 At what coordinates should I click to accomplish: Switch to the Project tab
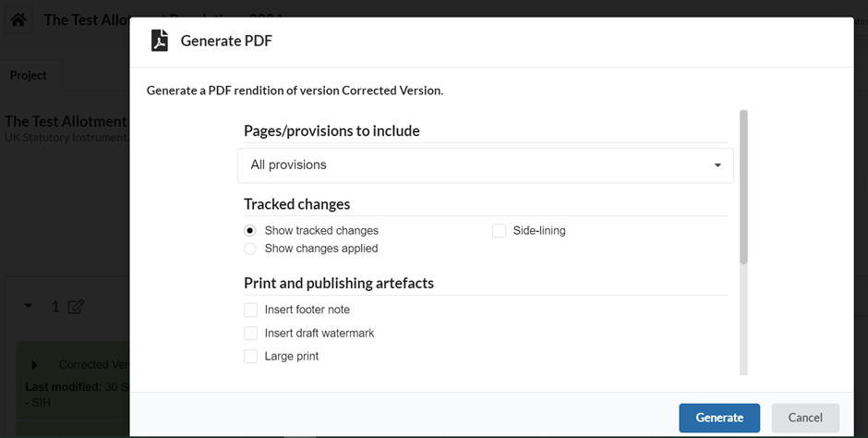(29, 75)
